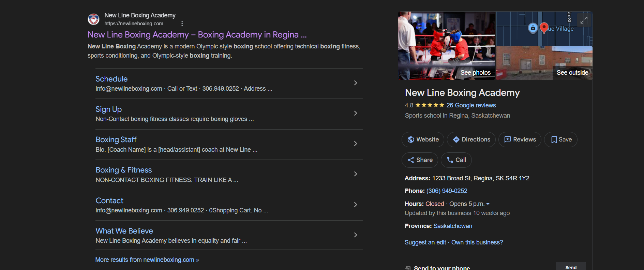Click the blue lock marker on the map
This screenshot has height=270, width=644.
533,28
